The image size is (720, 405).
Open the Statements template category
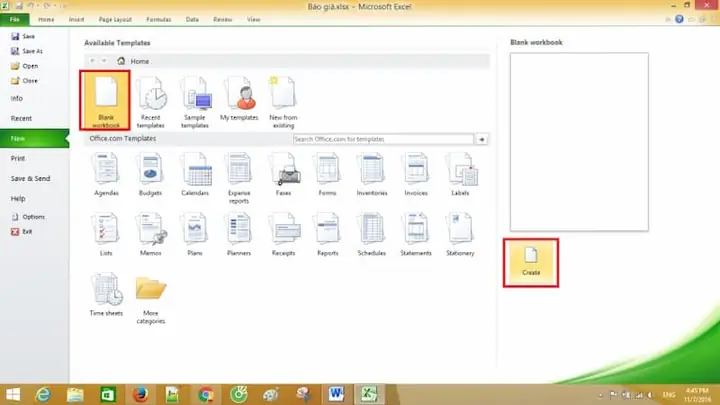coord(416,234)
